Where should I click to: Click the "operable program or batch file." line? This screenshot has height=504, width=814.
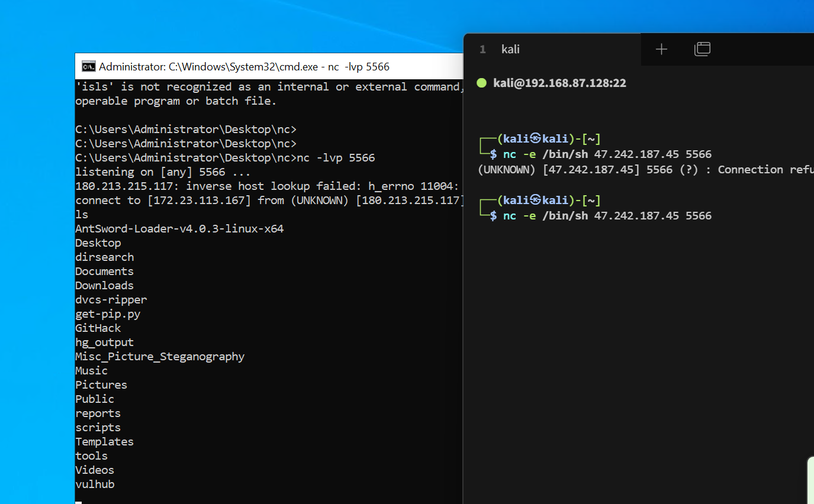(x=176, y=101)
